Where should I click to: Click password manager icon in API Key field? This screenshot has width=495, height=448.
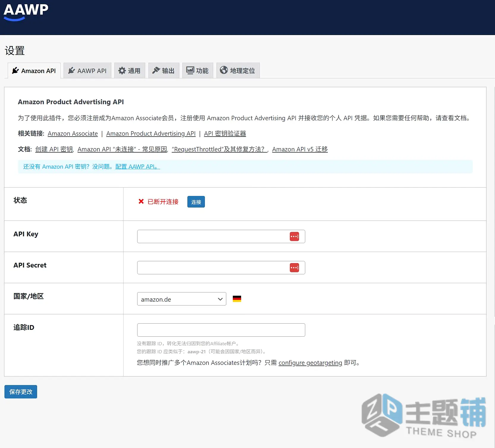coord(294,237)
